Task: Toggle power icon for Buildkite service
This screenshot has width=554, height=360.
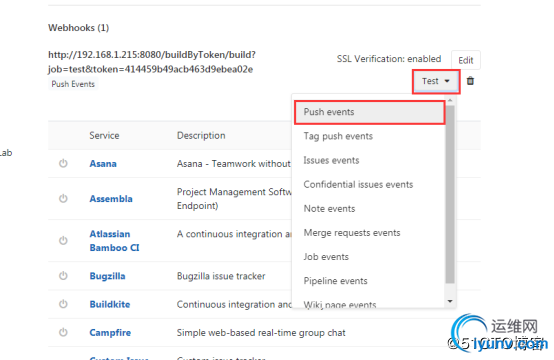Action: pyautogui.click(x=63, y=304)
